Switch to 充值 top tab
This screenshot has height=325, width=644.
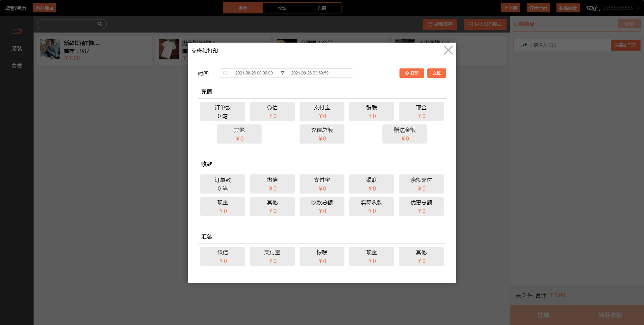point(322,8)
